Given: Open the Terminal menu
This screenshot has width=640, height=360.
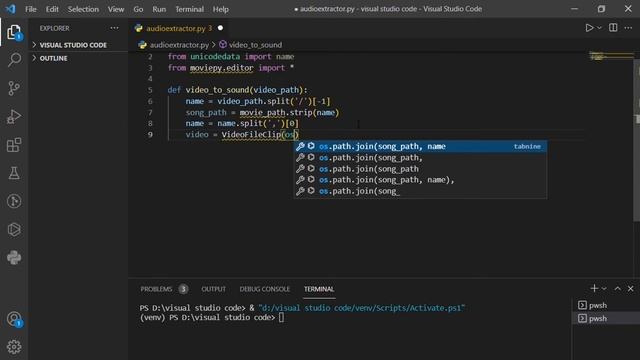Looking at the screenshot, I should coord(189,9).
